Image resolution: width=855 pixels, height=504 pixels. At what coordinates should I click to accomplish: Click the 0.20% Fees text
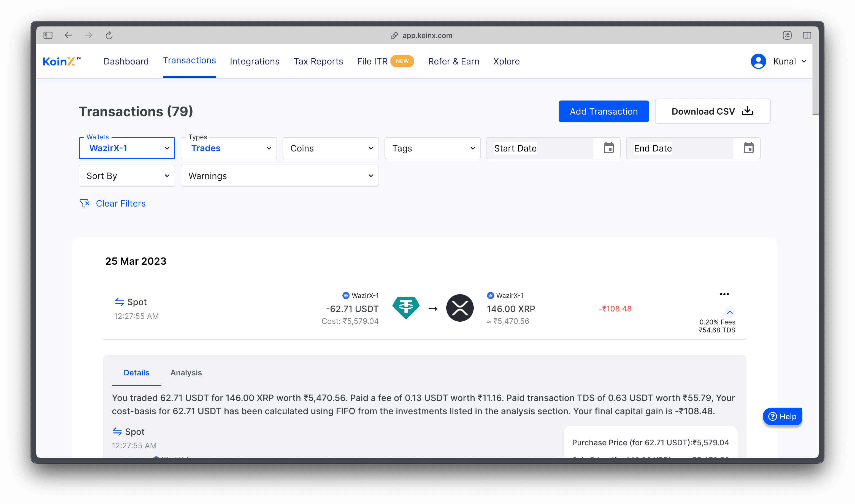(718, 322)
